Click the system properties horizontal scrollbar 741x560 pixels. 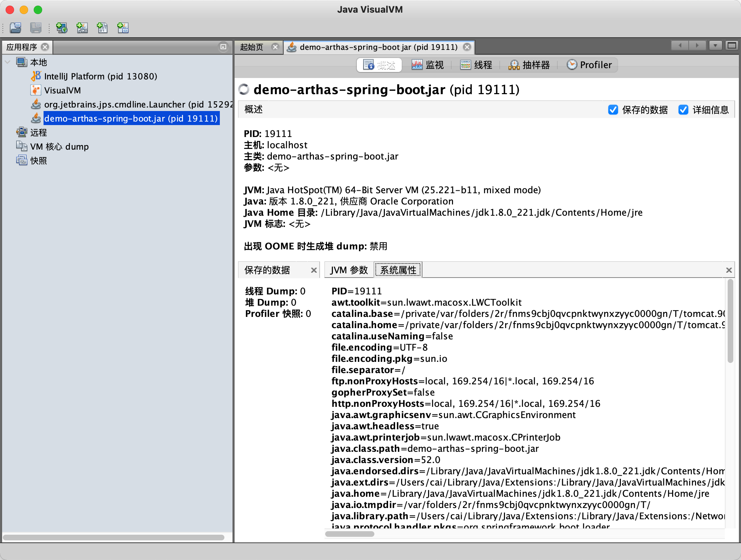(349, 534)
